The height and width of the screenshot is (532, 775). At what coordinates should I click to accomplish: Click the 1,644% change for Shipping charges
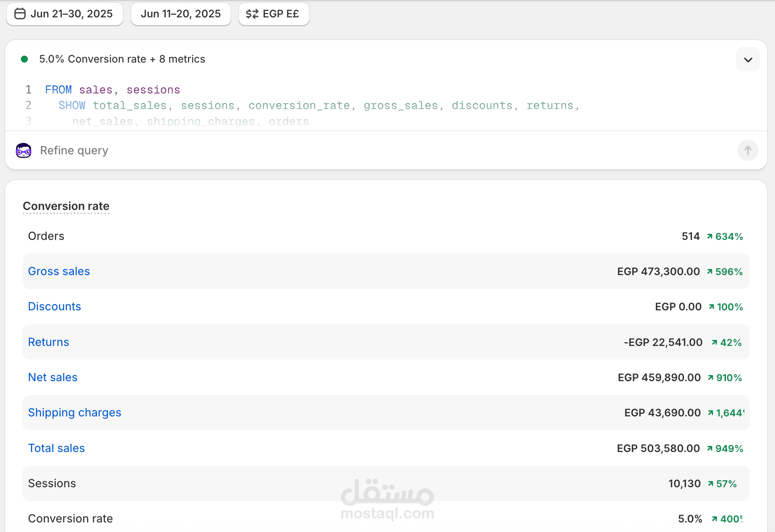coord(726,413)
